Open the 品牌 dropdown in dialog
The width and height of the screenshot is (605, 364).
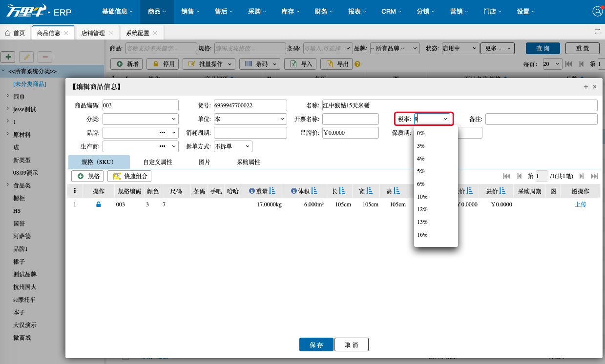pyautogui.click(x=174, y=133)
